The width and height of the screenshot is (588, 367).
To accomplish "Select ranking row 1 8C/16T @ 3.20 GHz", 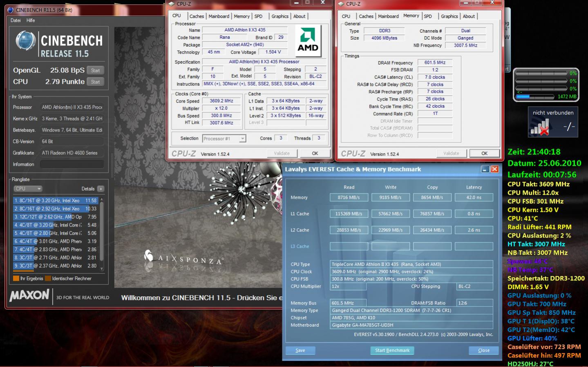I will (56, 200).
